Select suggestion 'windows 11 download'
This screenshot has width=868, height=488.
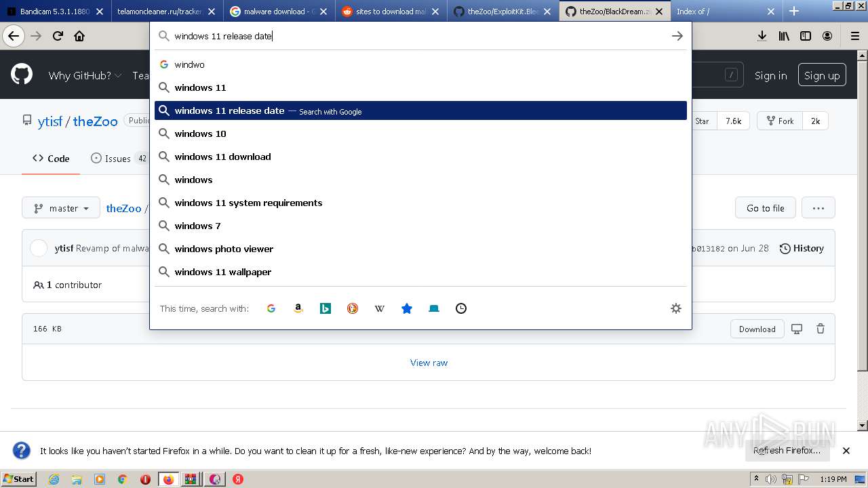(420, 157)
